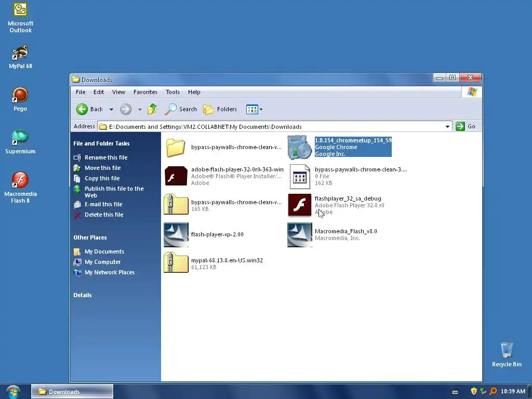This screenshot has width=532, height=399.
Task: Open the File menu
Action: [81, 92]
